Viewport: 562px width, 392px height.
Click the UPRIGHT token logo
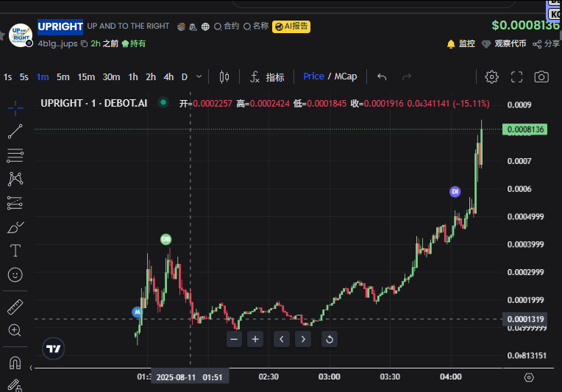pos(21,35)
